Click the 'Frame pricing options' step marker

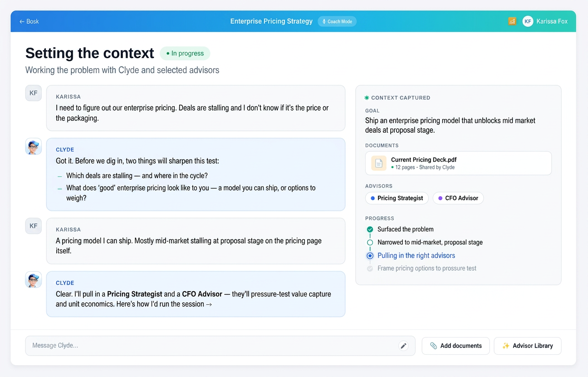[x=370, y=268]
